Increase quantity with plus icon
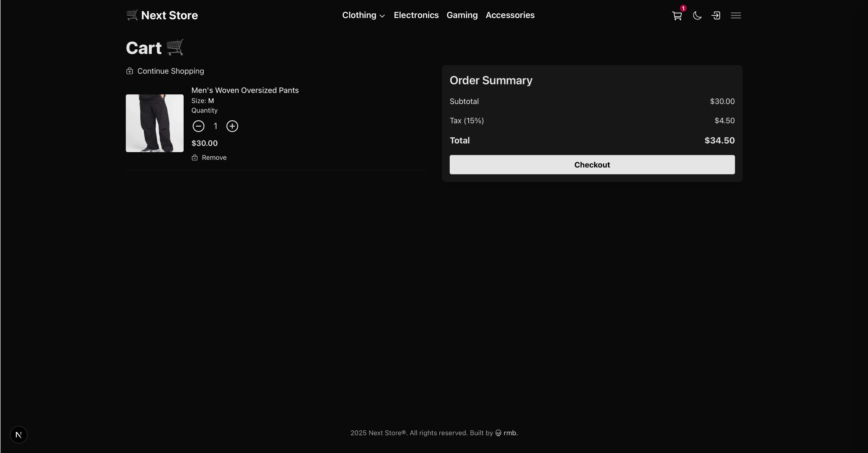 pyautogui.click(x=232, y=126)
